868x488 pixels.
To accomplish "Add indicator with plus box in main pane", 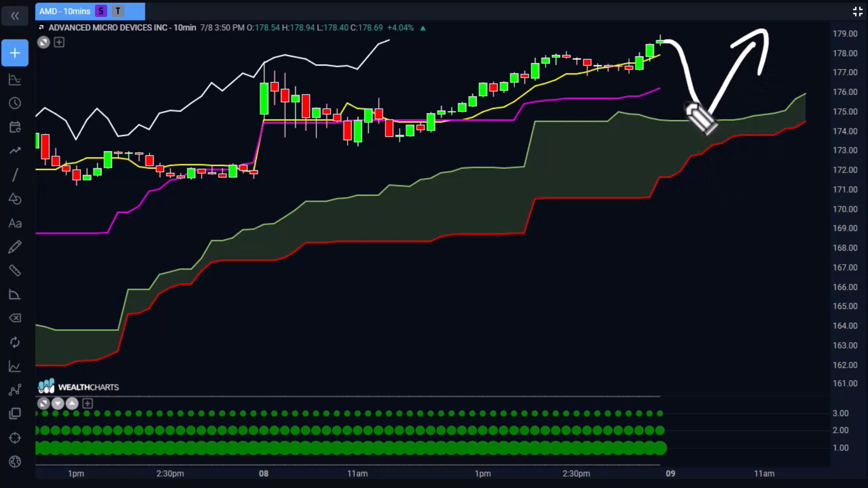I will click(x=59, y=42).
